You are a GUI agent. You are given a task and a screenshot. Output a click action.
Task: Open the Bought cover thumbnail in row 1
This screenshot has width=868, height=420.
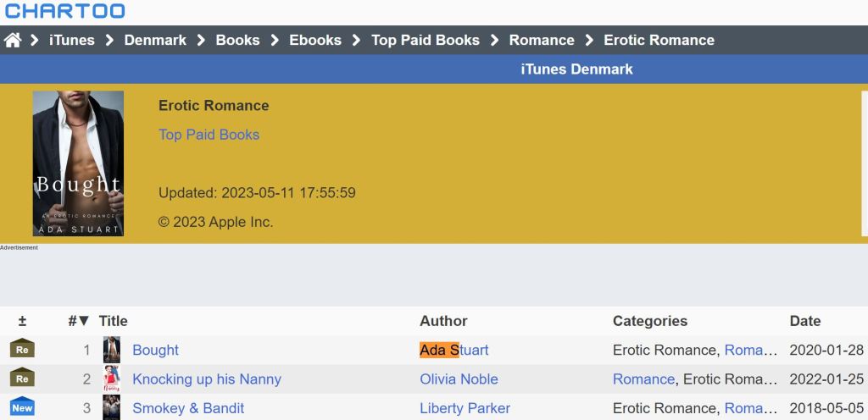point(111,350)
